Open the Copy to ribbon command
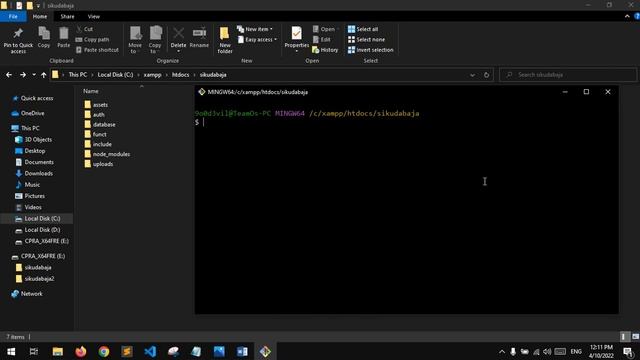This screenshot has height=360, width=640. pos(155,40)
